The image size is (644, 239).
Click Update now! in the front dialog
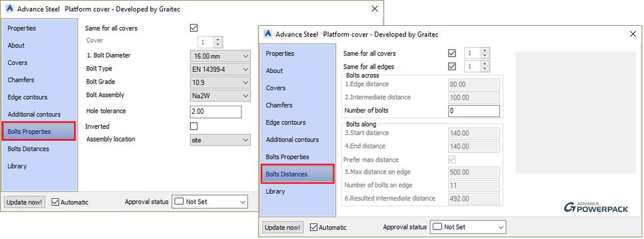pyautogui.click(x=283, y=228)
